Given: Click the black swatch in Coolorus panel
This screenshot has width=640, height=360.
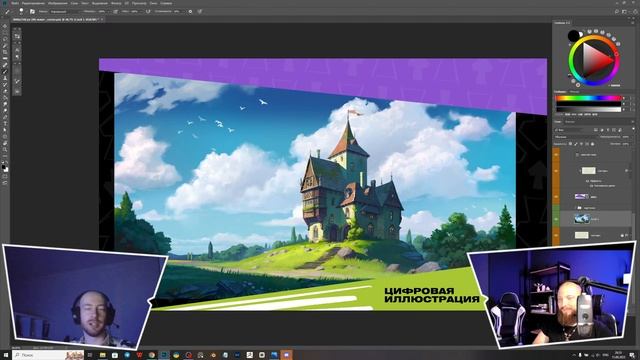Looking at the screenshot, I should coord(573,36).
